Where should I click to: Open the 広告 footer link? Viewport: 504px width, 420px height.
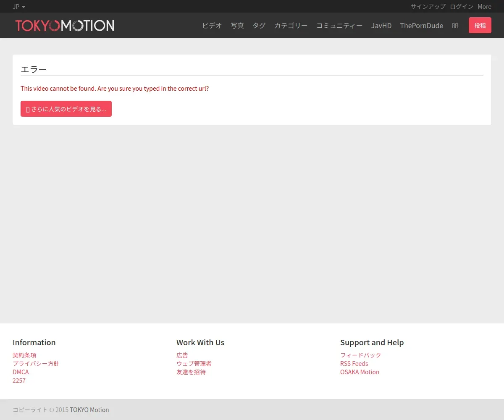[182, 355]
